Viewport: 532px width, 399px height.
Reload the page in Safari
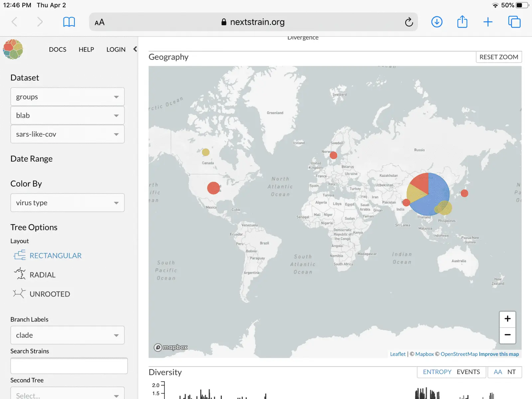coord(409,22)
